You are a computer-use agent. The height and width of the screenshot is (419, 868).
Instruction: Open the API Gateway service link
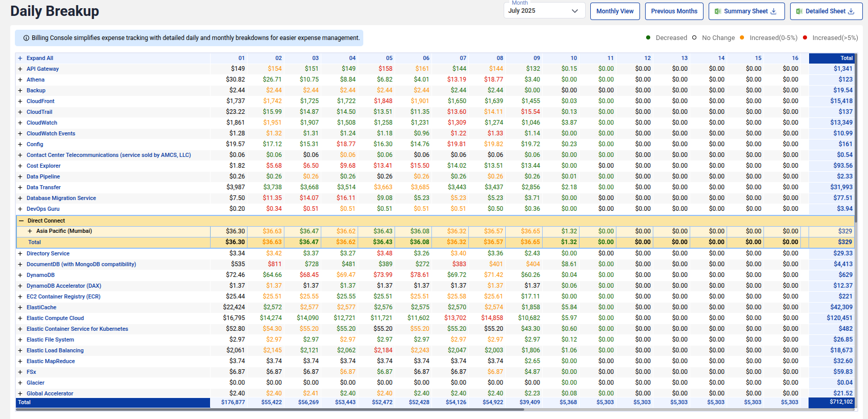coord(43,69)
